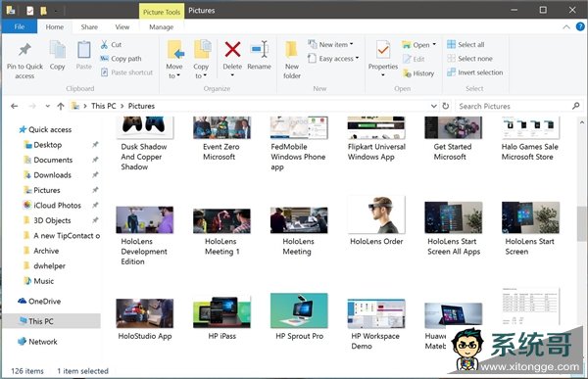Open Explorer help
The width and height of the screenshot is (588, 379).
[x=580, y=26]
